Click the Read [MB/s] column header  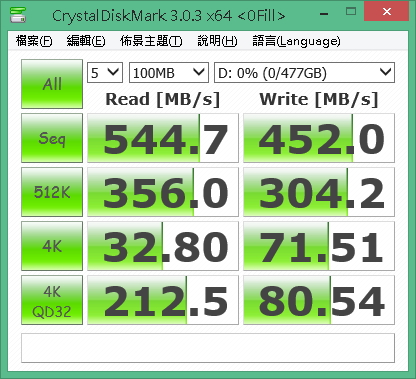point(163,99)
